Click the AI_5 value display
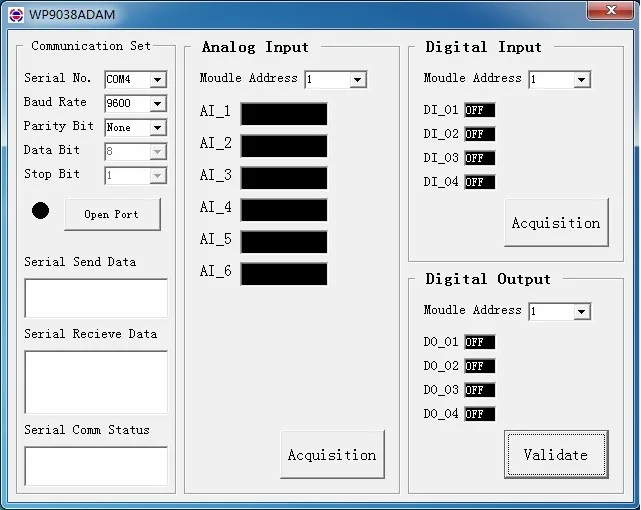 pyautogui.click(x=284, y=242)
